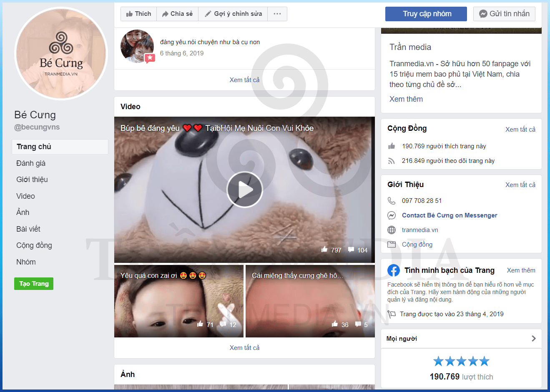
Task: Click the Truy cập nhóm button
Action: click(426, 14)
